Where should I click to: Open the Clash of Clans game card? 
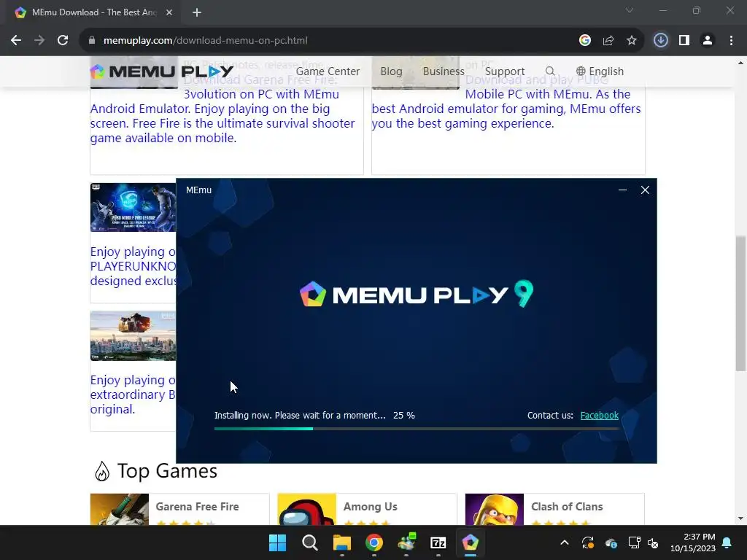pyautogui.click(x=554, y=510)
